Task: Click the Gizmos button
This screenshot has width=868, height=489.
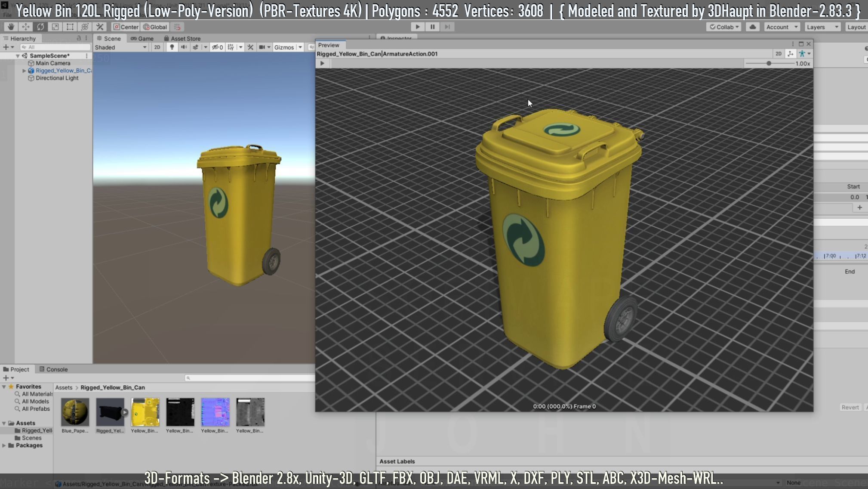Action: 284,47
